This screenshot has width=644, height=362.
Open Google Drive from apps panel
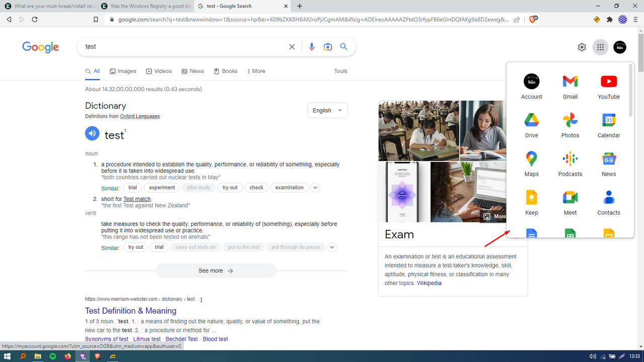pos(531,126)
